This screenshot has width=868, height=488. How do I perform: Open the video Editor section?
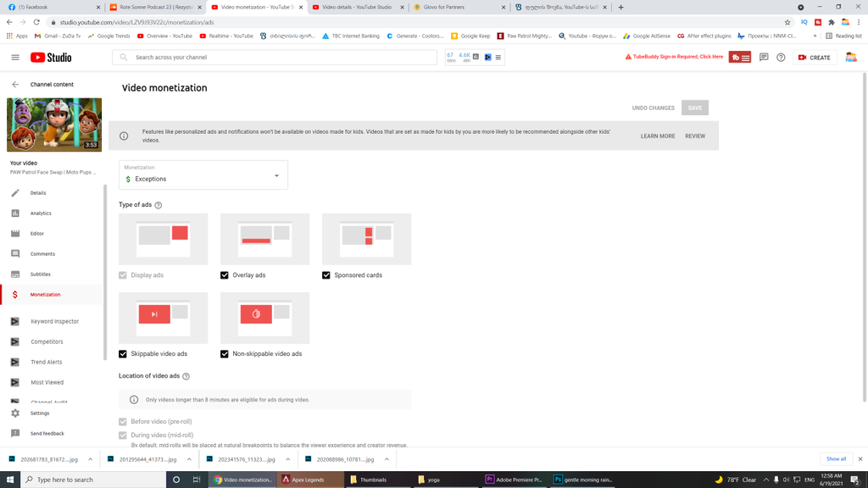tap(36, 234)
